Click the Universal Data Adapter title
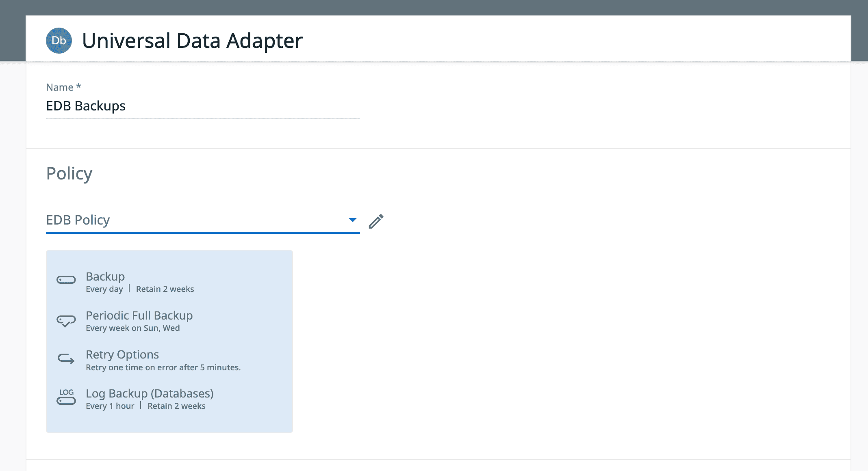868x471 pixels. tap(192, 41)
